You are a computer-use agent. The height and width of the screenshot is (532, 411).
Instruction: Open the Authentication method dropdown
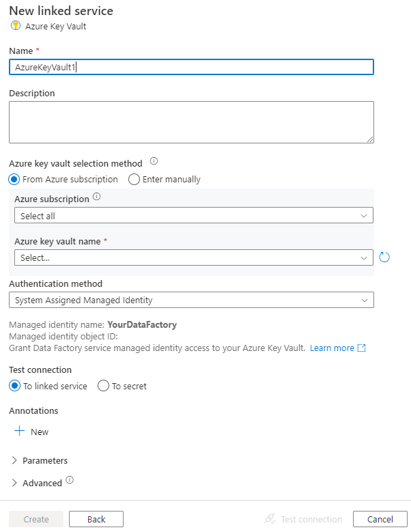[x=191, y=300]
